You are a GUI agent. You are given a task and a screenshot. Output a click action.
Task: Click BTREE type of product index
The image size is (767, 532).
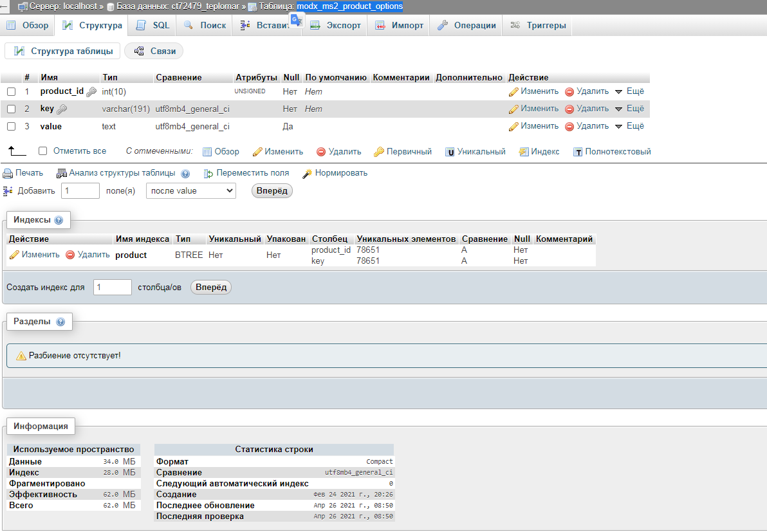pyautogui.click(x=189, y=255)
